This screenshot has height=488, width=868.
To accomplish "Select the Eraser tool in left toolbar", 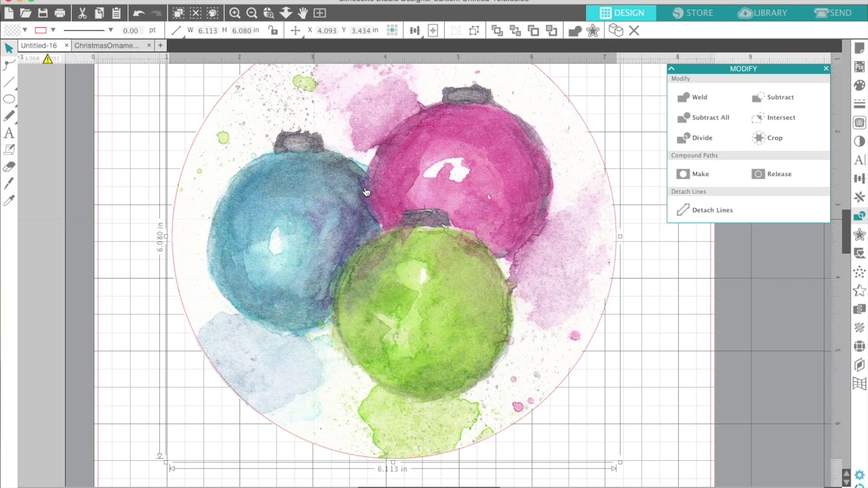I will coord(9,167).
